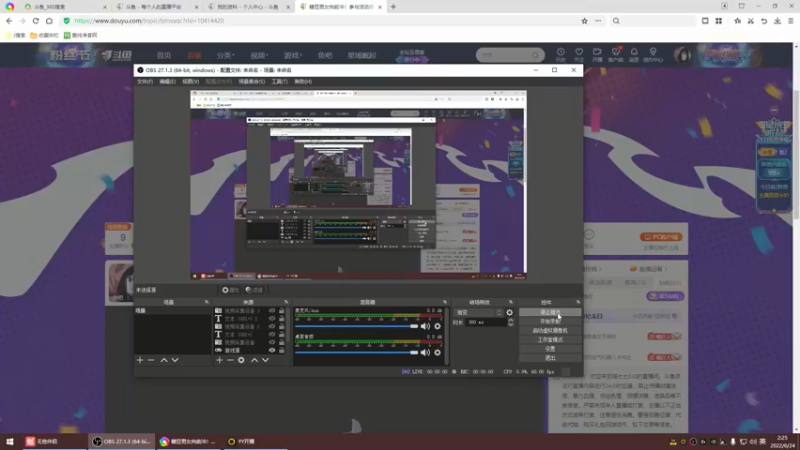Open the 麦克风/Aux audio settings gear
The width and height of the screenshot is (800, 450).
click(437, 327)
